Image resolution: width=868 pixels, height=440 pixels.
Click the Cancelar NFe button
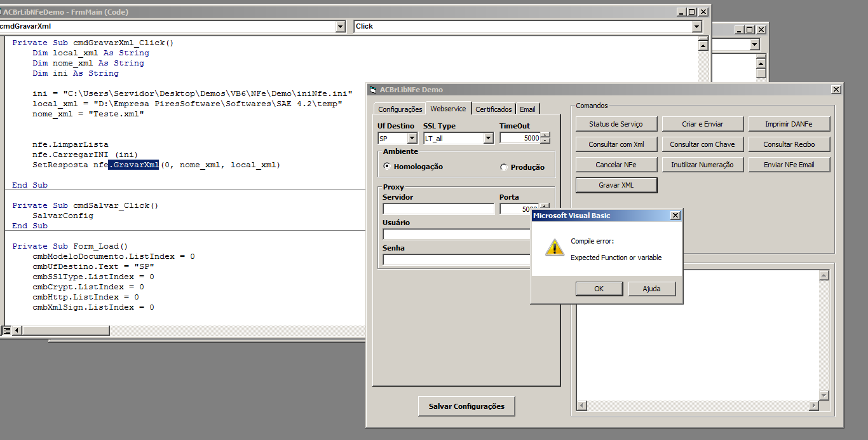coord(616,165)
